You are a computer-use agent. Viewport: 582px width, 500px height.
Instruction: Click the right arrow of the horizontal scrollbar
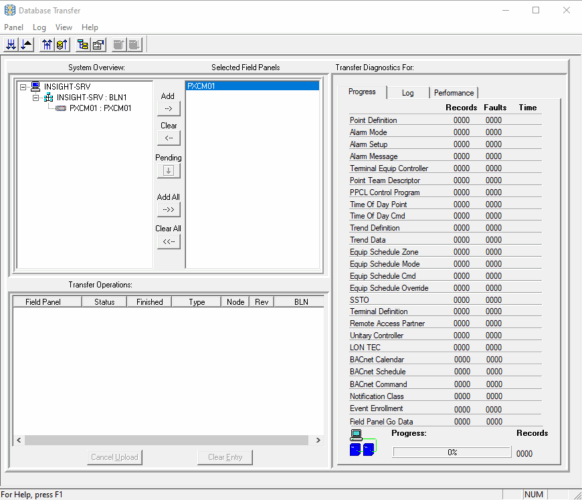318,440
